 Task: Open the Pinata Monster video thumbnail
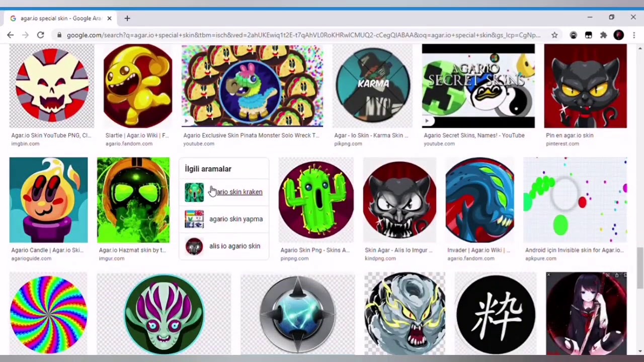(252, 86)
